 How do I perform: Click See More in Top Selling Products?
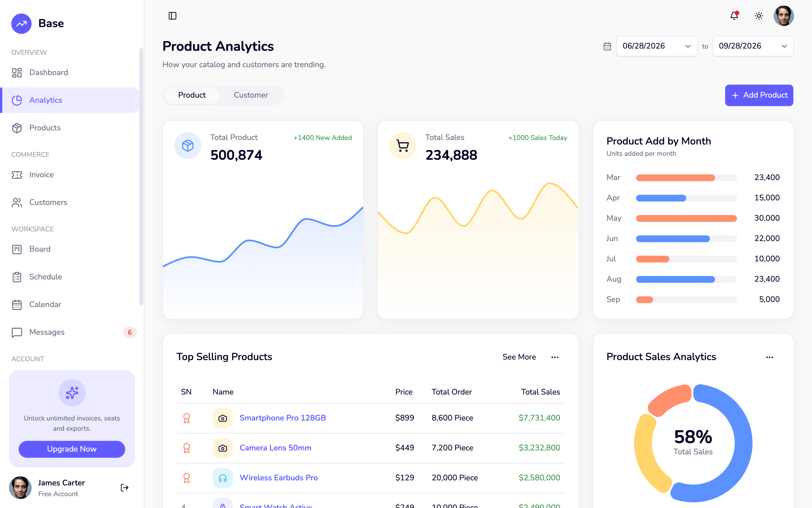click(x=519, y=357)
